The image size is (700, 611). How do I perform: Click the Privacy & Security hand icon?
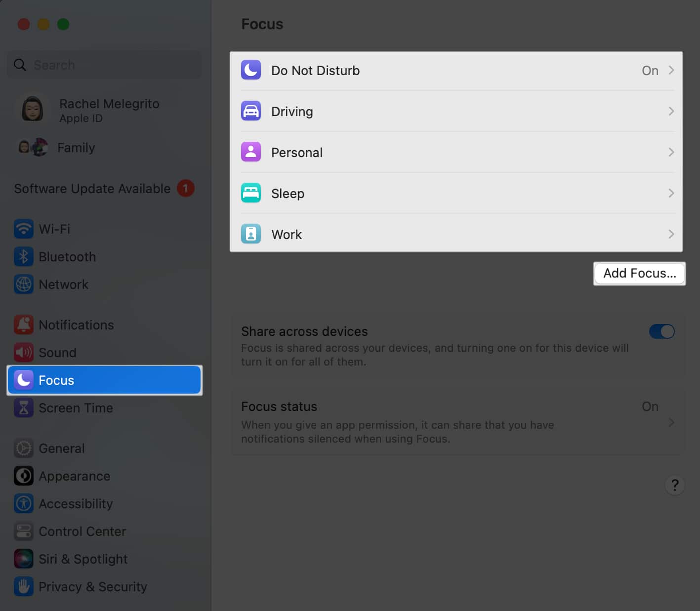24,587
